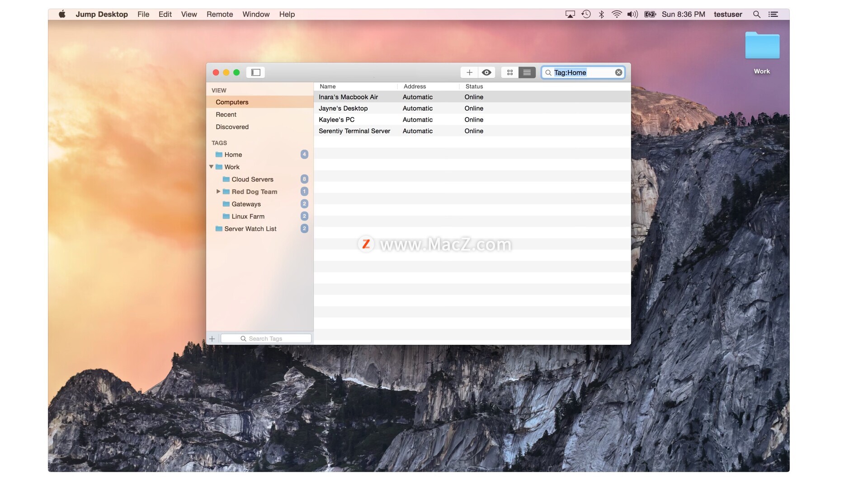
Task: Click the Home tag count badge
Action: [304, 155]
